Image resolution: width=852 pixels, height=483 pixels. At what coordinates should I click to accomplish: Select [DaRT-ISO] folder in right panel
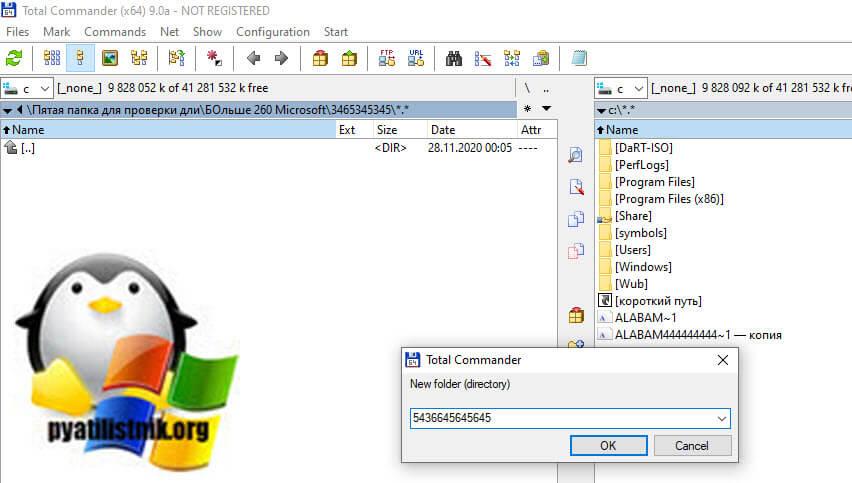pos(643,148)
